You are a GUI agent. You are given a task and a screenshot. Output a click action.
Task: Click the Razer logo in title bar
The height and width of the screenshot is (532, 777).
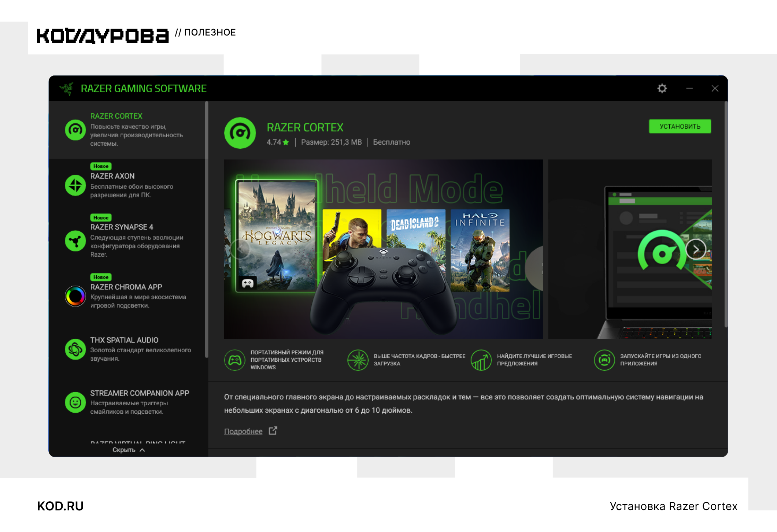coord(67,89)
